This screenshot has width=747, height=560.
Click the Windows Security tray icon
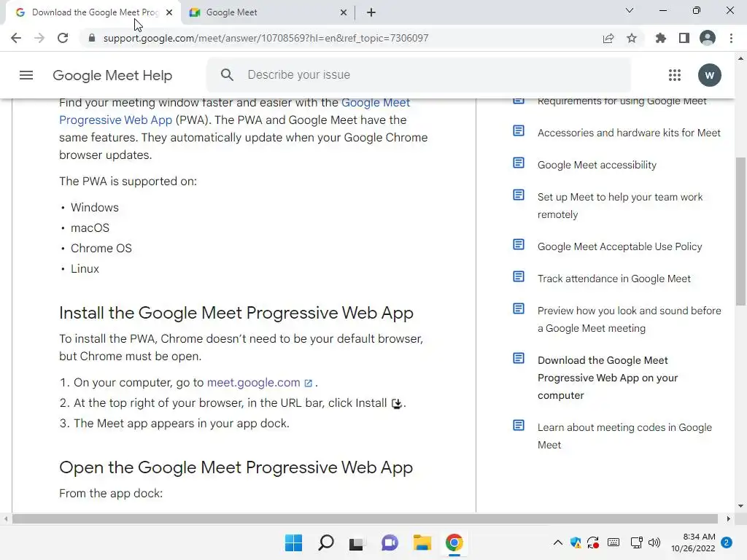pyautogui.click(x=576, y=542)
